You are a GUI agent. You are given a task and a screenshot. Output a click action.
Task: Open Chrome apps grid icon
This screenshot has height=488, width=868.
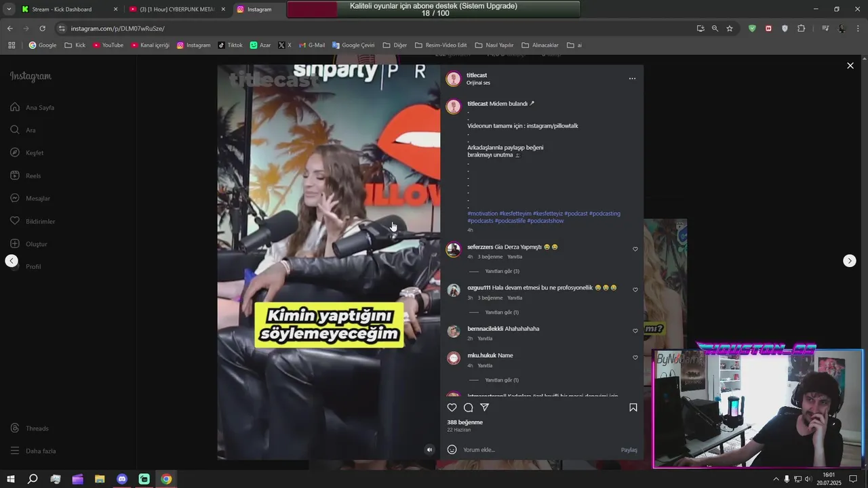tap(12, 45)
